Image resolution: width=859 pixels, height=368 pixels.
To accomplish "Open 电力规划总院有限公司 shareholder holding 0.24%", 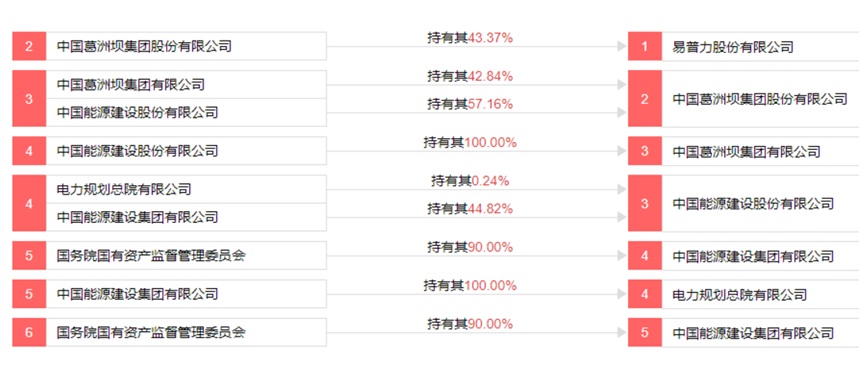I will click(124, 189).
